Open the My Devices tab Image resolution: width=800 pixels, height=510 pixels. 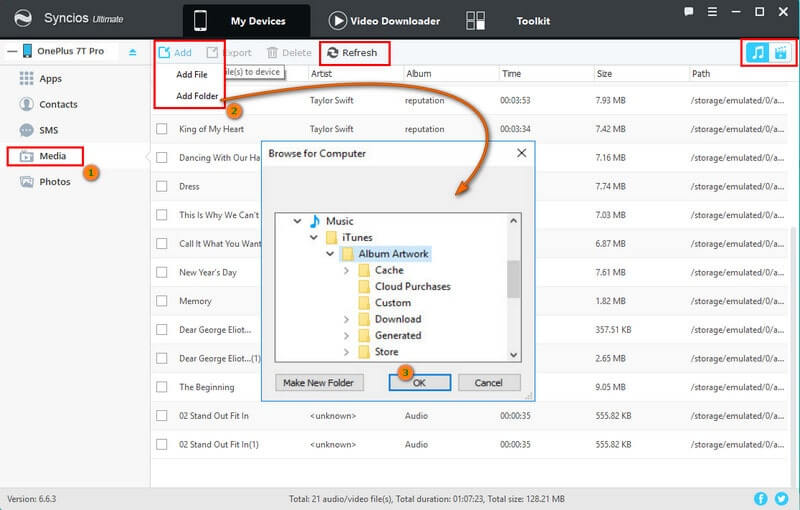tap(246, 21)
